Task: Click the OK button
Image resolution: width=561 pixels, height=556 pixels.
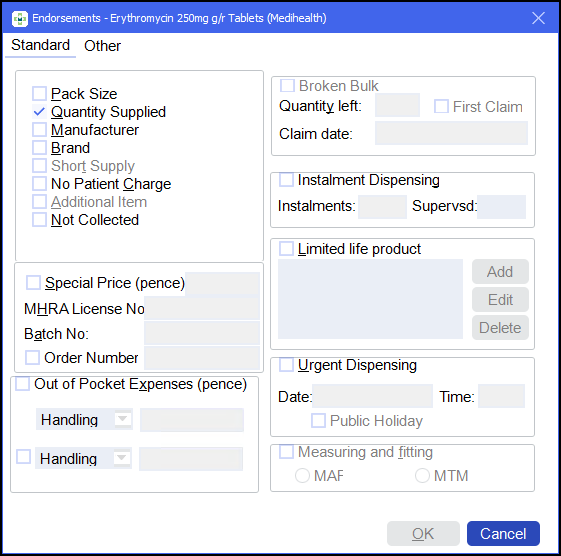Action: (423, 533)
